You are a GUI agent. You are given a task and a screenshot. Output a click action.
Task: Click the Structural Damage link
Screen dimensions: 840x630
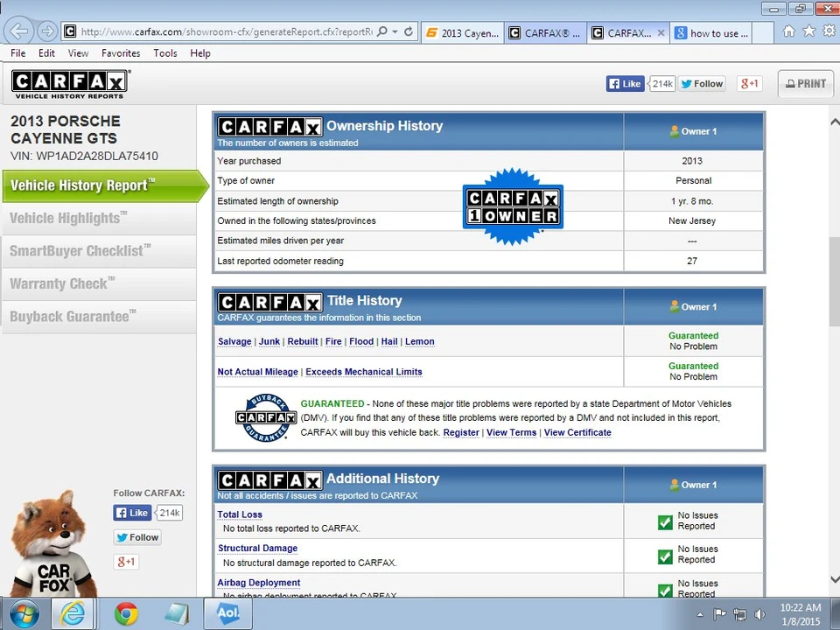tap(257, 549)
